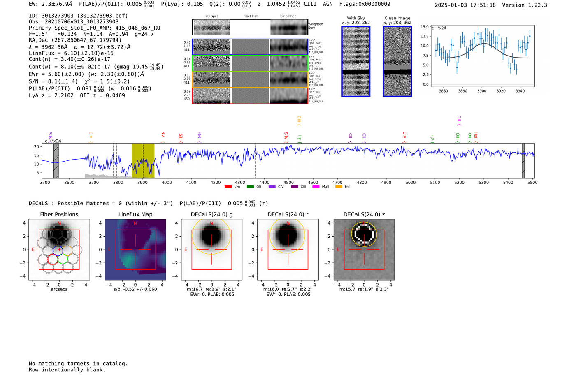Click the z: 1.0452 header value
This screenshot has width=576, height=392.
click(x=279, y=4)
